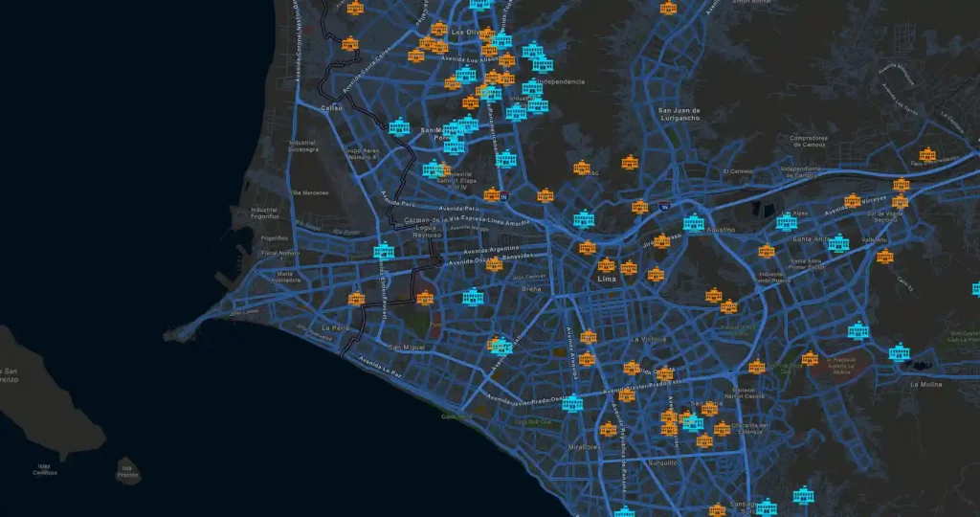Select the cyan building marker beside the Agustino label
Screen dimensions: 980x517
pyautogui.click(x=693, y=222)
